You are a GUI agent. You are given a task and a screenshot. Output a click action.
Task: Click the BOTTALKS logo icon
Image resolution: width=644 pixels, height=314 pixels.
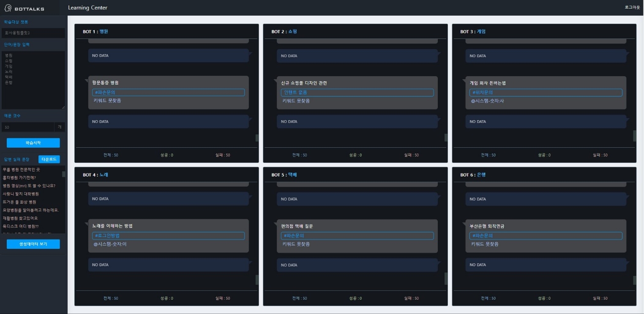[8, 8]
